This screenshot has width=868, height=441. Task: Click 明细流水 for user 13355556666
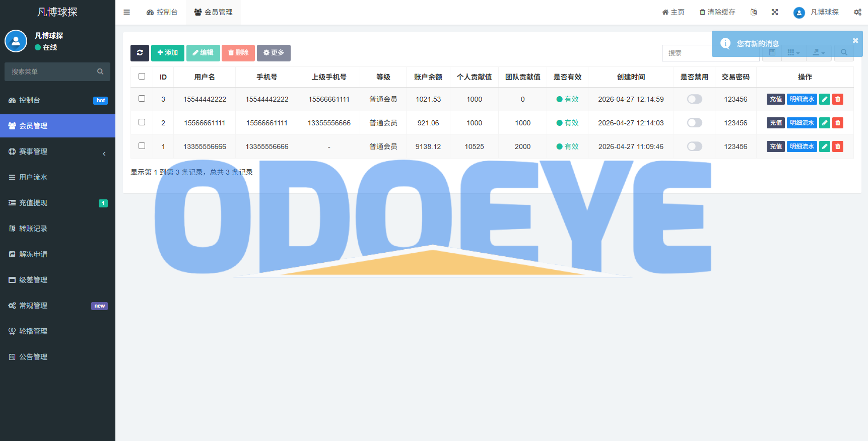click(802, 146)
